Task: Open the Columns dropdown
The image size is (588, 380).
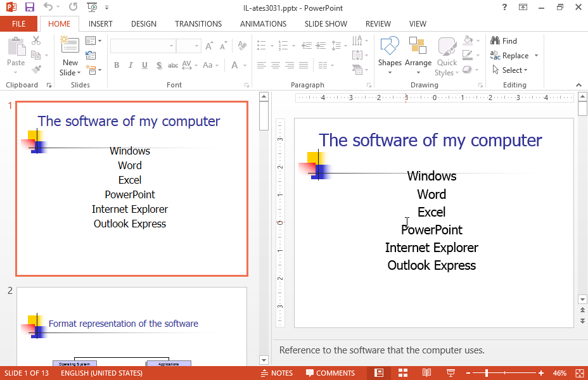Action: click(326, 65)
